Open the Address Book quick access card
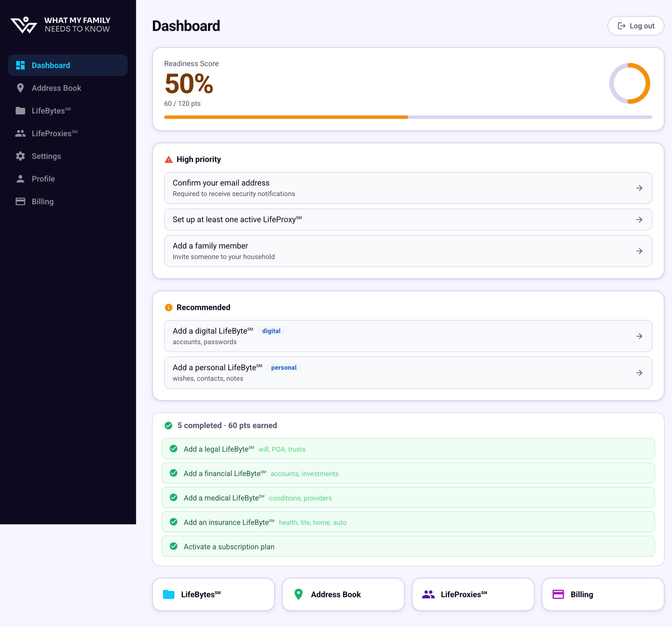 click(x=343, y=594)
